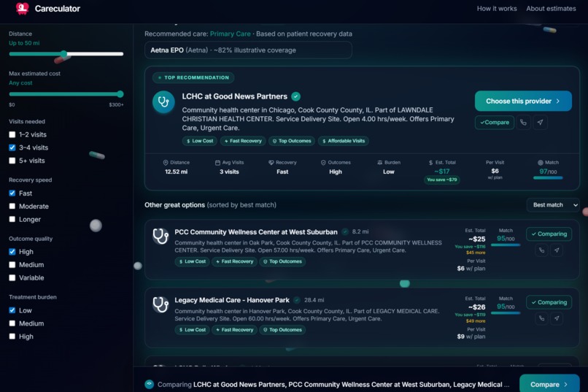Get directions to LCHC at Good News Partners
Viewport: 588px width, 392px height.
540,123
